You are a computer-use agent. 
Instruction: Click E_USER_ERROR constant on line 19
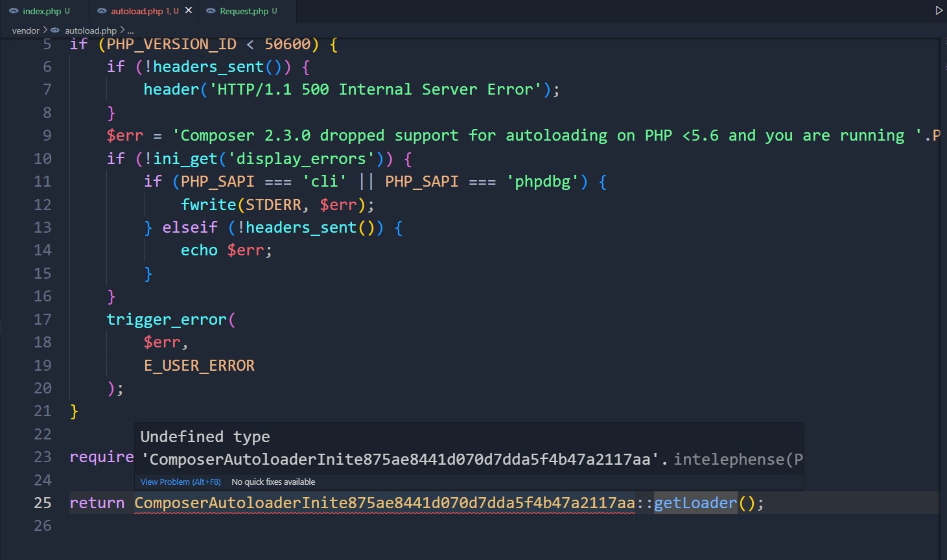[x=199, y=366]
